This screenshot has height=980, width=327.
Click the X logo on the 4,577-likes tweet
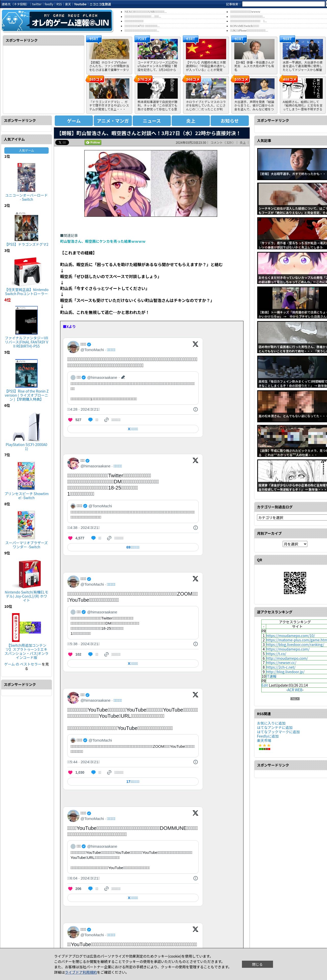point(195,460)
